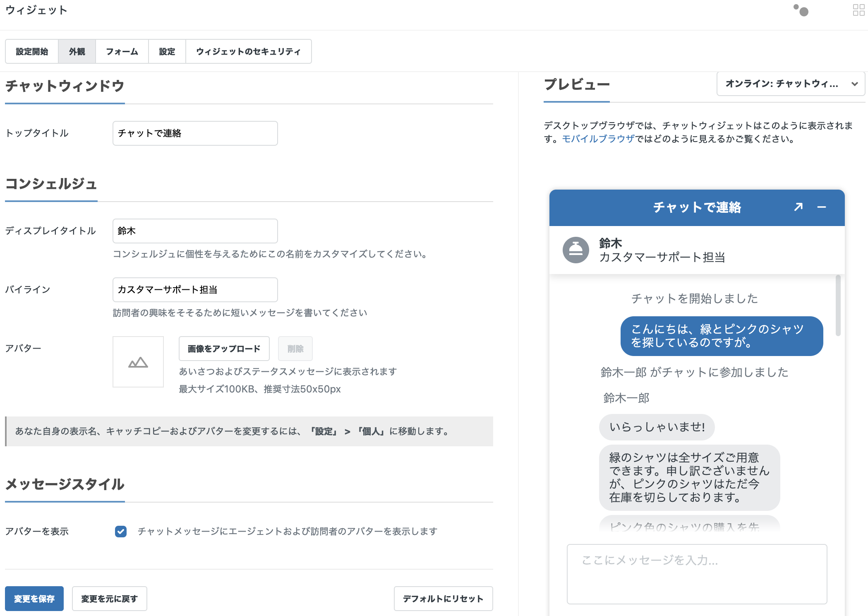Click the avatar placeholder image in the アバター section

(x=138, y=362)
